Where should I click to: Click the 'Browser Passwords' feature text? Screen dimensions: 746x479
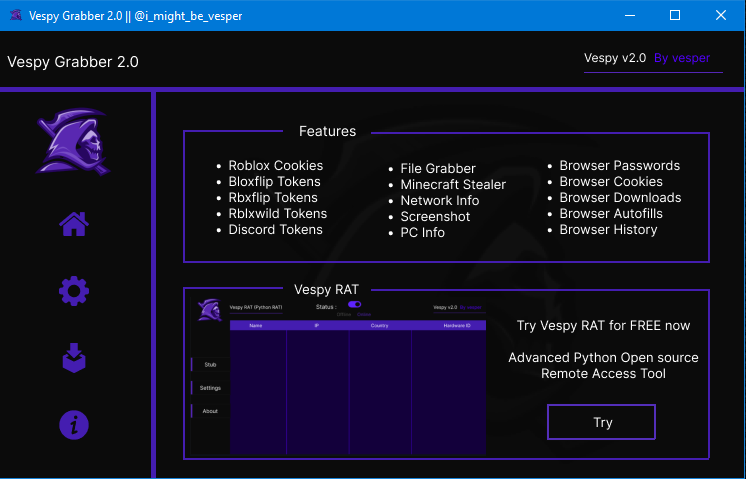point(619,166)
